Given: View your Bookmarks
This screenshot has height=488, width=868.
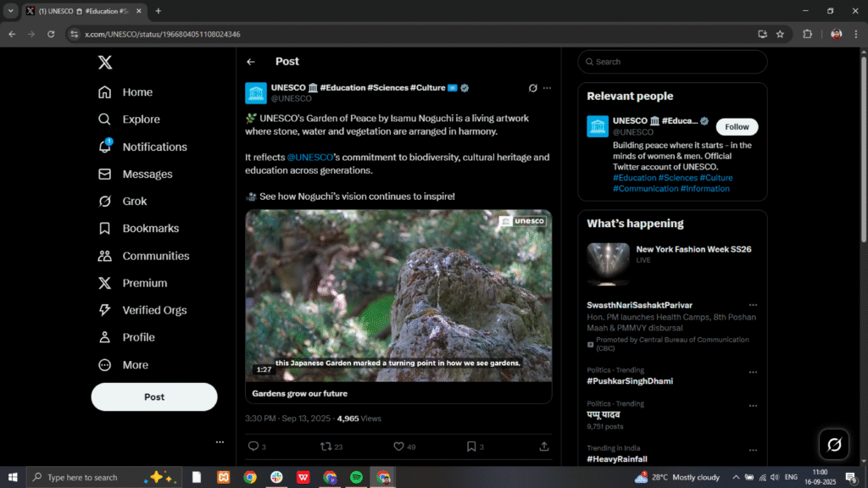Looking at the screenshot, I should tap(149, 228).
